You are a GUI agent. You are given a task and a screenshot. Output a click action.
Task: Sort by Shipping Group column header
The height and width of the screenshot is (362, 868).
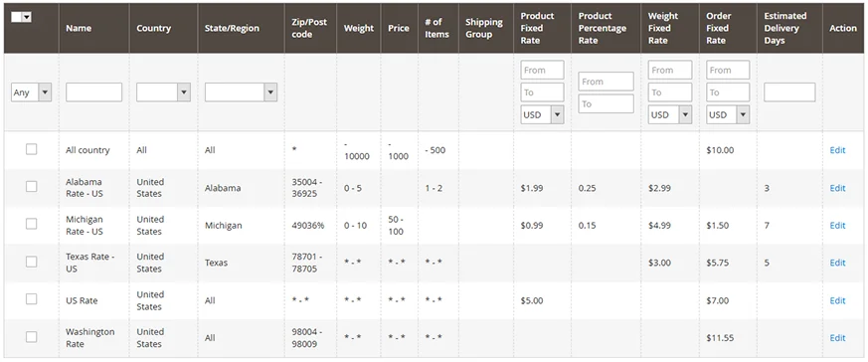click(484, 28)
